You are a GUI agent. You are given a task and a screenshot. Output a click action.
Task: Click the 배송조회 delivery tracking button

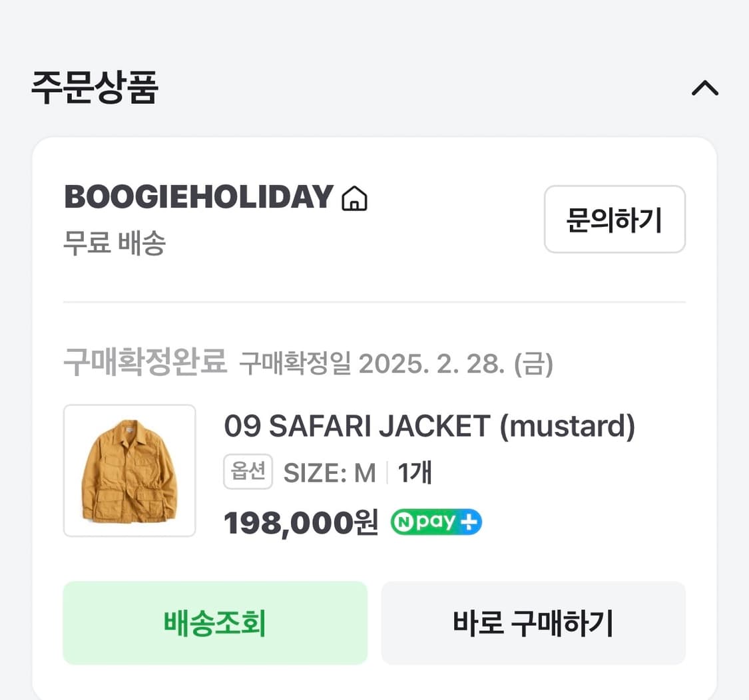tap(214, 623)
